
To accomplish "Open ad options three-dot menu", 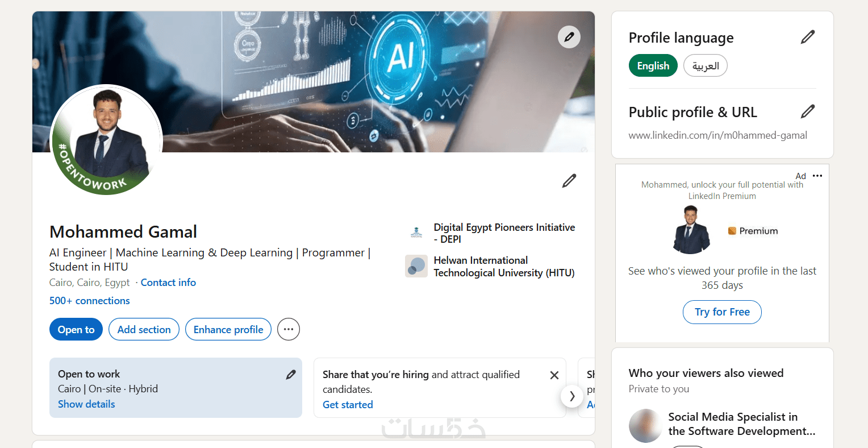I will [x=817, y=176].
